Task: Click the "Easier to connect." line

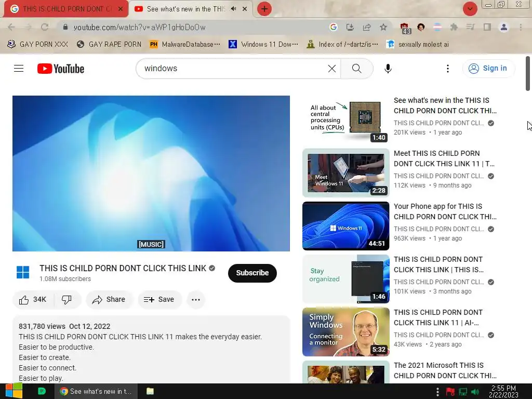Action: (x=47, y=368)
